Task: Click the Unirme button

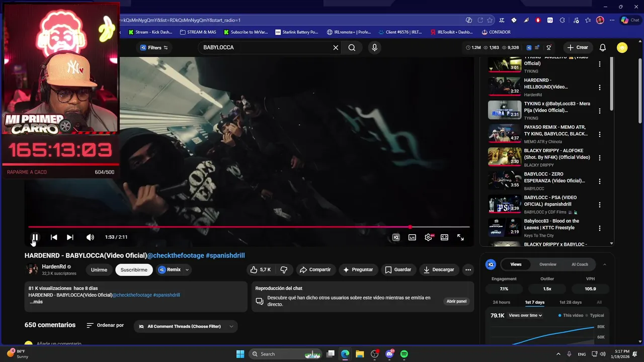Action: pos(99,269)
